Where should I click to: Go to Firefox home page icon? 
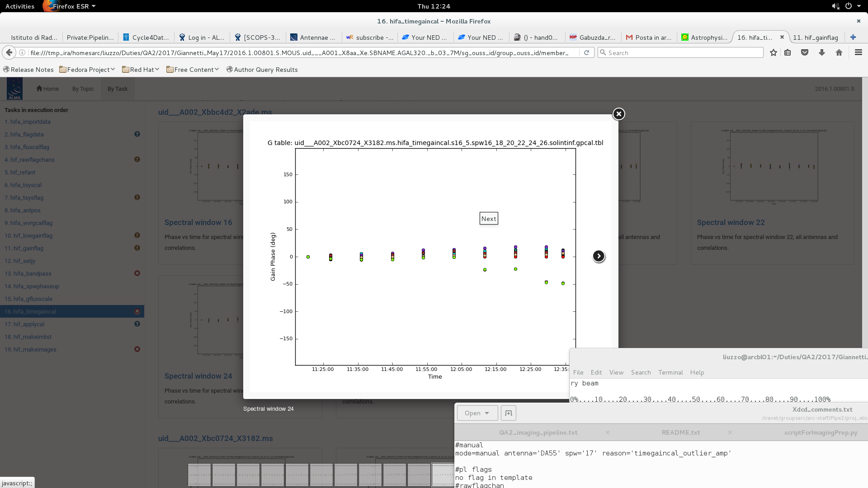pos(839,53)
